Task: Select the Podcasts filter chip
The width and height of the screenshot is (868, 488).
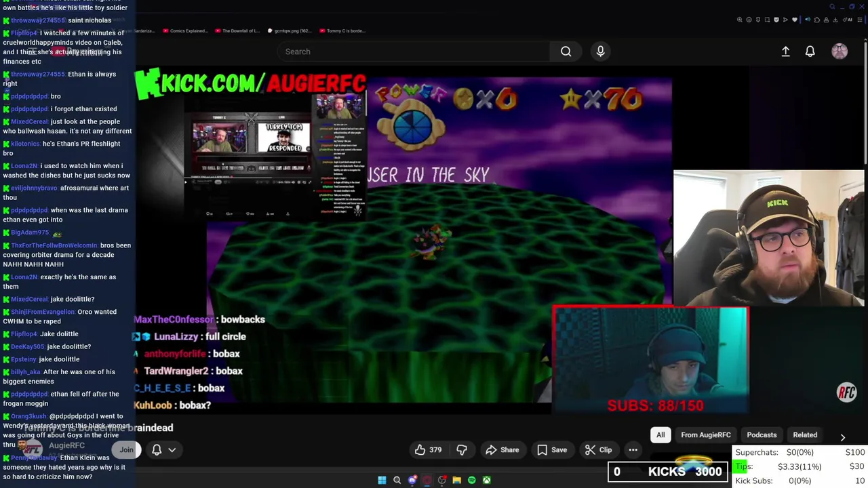Action: [762, 434]
